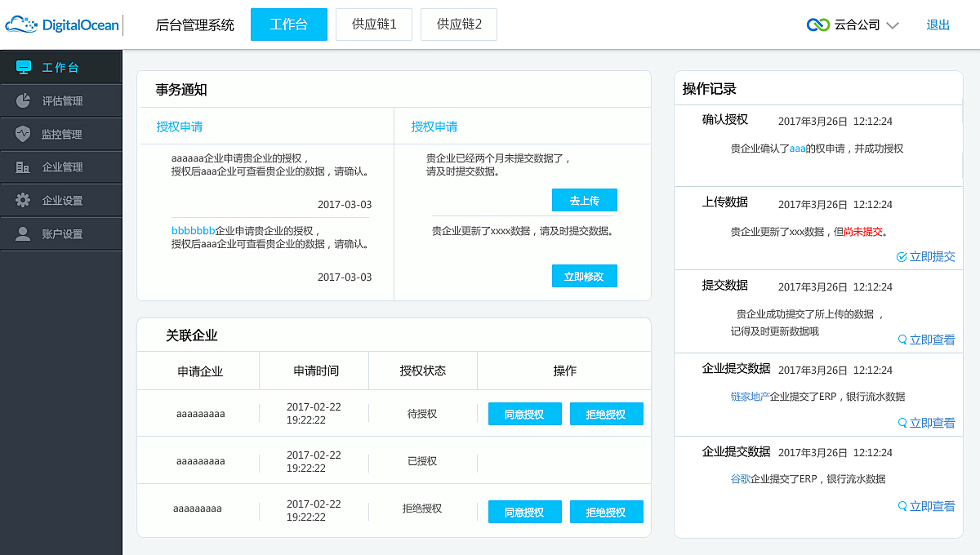
Task: Open 评估管理 in the sidebar
Action: click(x=61, y=101)
